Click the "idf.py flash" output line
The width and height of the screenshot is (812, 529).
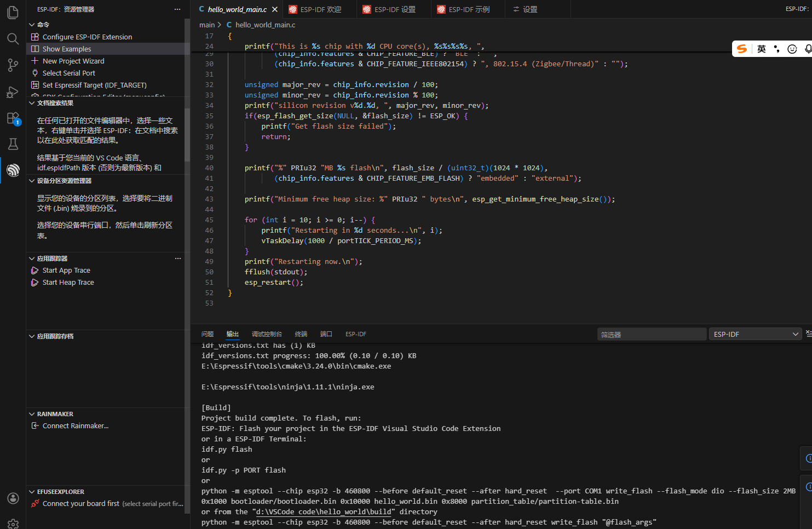pos(227,449)
